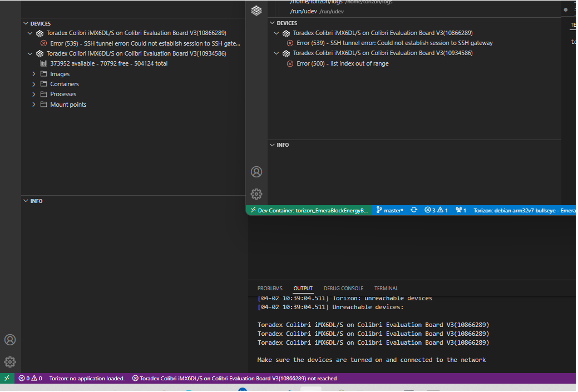This screenshot has height=392, width=578.
Task: Select 'Error (500) - list index out of range'
Action: pos(343,64)
